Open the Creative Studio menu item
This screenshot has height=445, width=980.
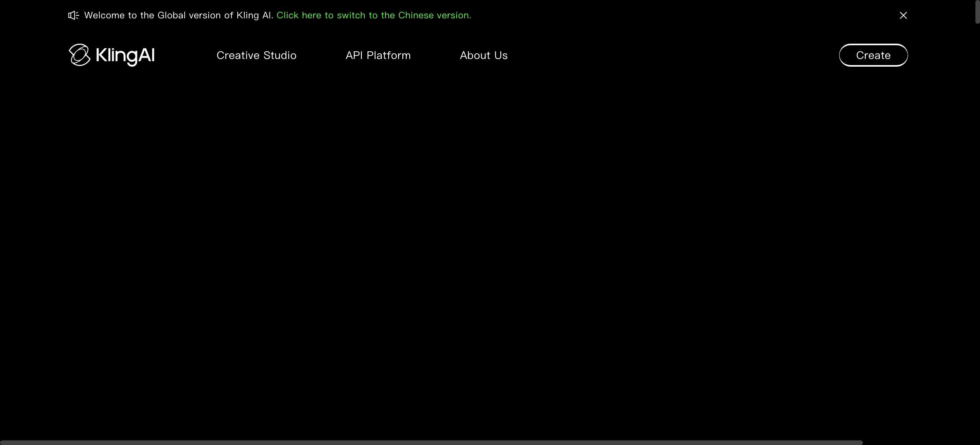tap(256, 55)
